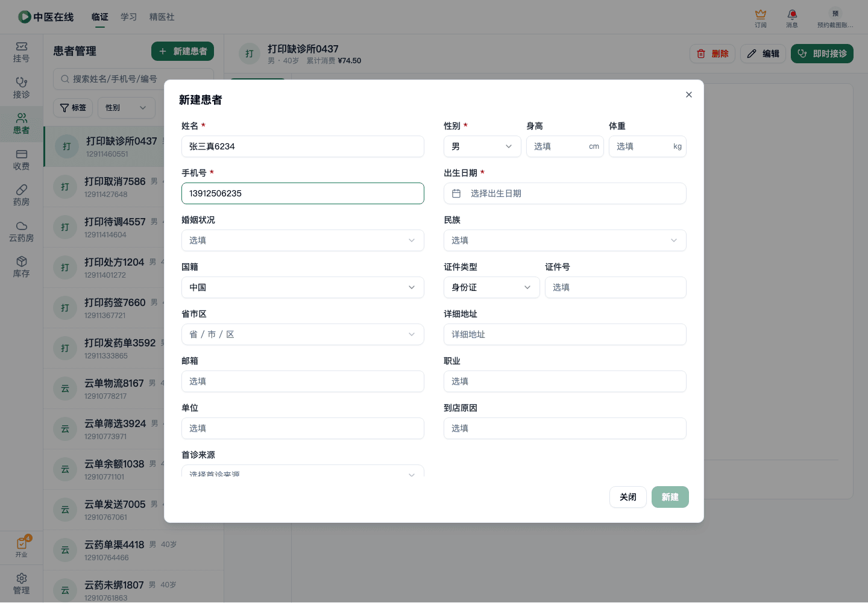Open the 云药房 cloud pharmacy icon
The height and width of the screenshot is (603, 868).
[x=21, y=231]
